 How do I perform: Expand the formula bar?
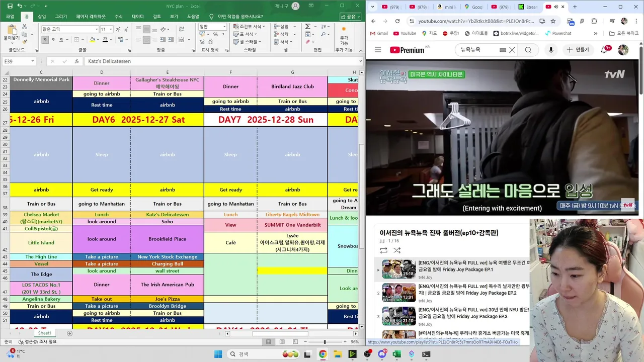click(x=360, y=61)
